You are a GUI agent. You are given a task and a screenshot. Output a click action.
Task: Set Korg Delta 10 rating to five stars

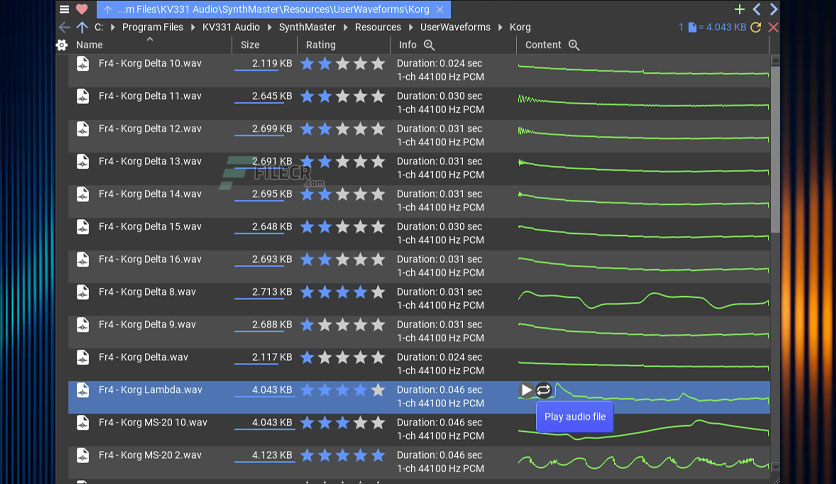point(378,64)
